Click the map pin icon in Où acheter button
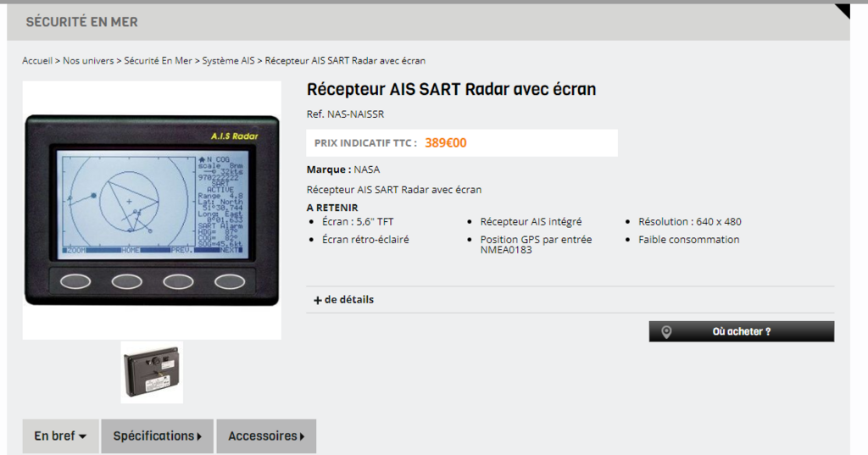The height and width of the screenshot is (455, 868). [666, 331]
